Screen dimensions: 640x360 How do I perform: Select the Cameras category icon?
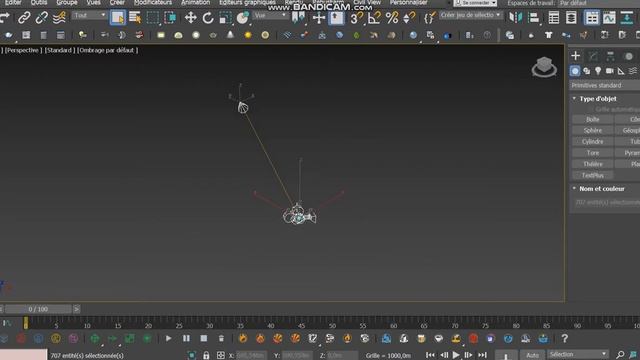coord(609,71)
